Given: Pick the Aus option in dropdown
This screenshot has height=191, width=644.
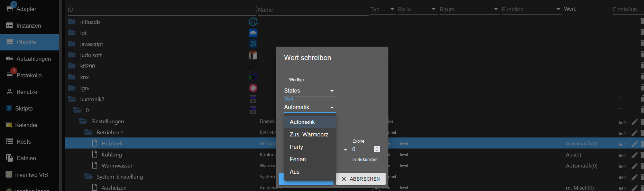Looking at the screenshot, I should [295, 172].
